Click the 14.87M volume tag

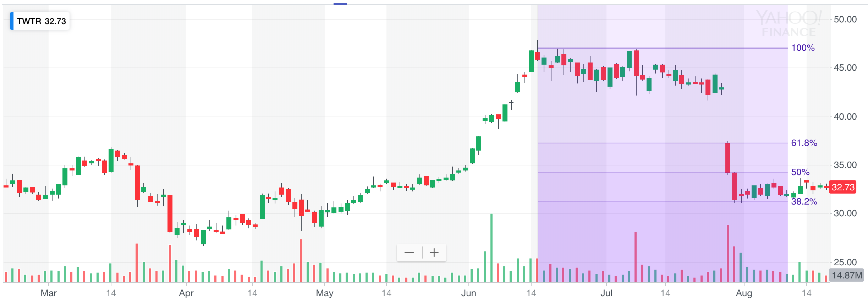(846, 275)
